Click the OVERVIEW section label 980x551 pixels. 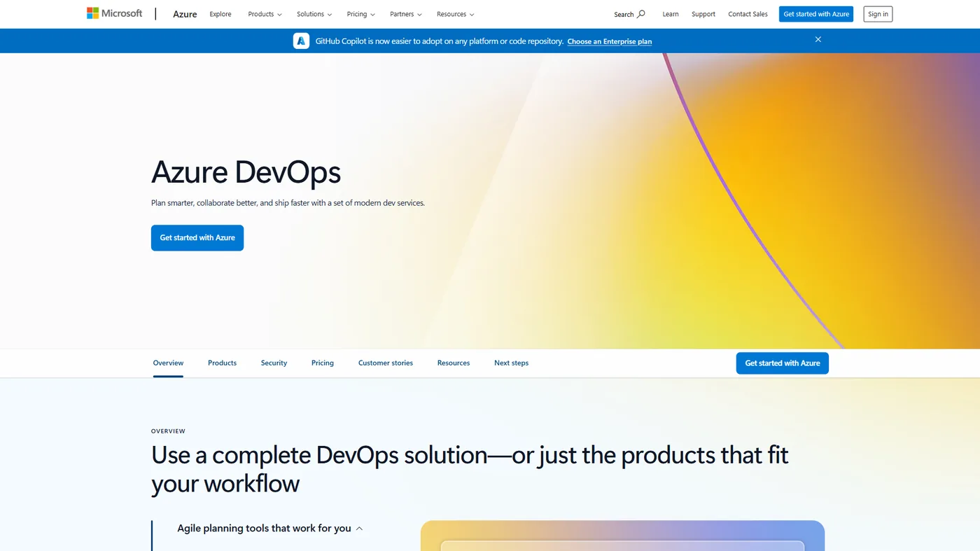tap(168, 431)
